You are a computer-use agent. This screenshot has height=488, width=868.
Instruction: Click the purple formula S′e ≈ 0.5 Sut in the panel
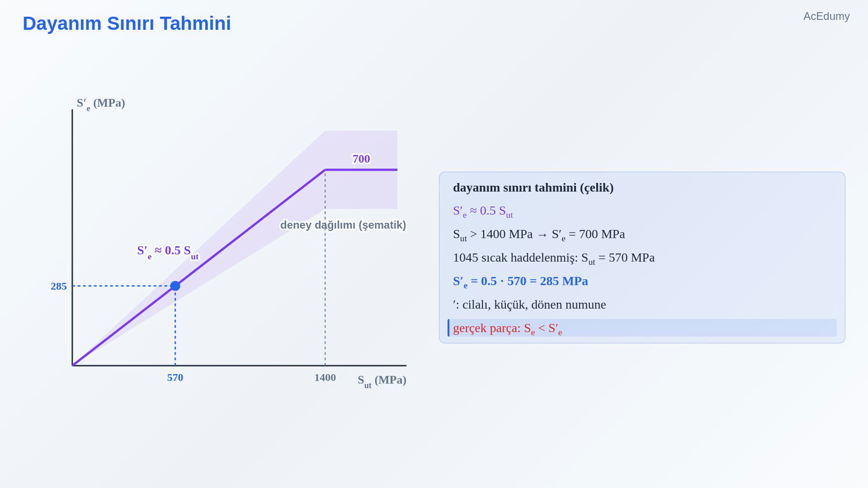(483, 211)
